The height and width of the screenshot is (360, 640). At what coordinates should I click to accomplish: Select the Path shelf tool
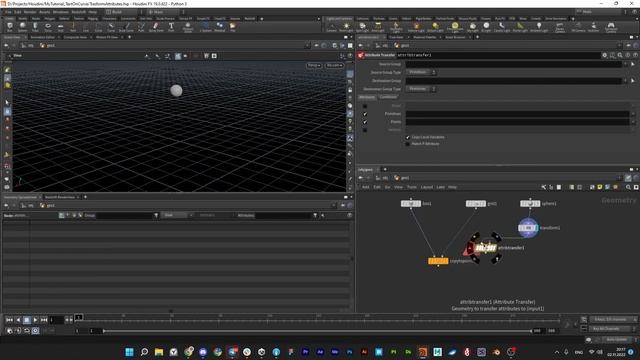(x=141, y=27)
